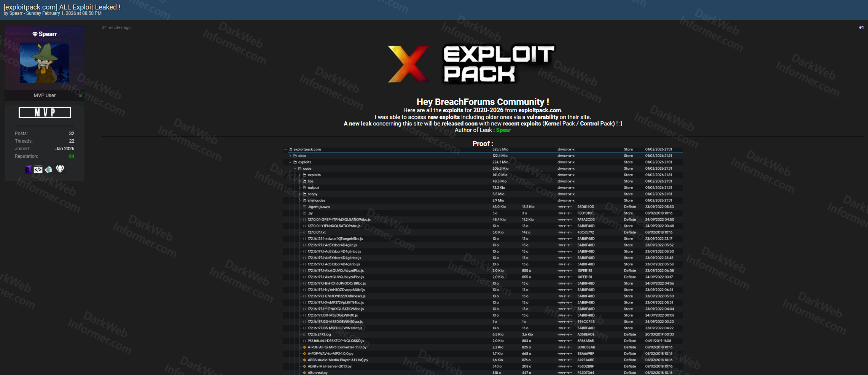868x375 pixels.
Task: Click the Python file icon for ABunreal.py
Action: [304, 373]
